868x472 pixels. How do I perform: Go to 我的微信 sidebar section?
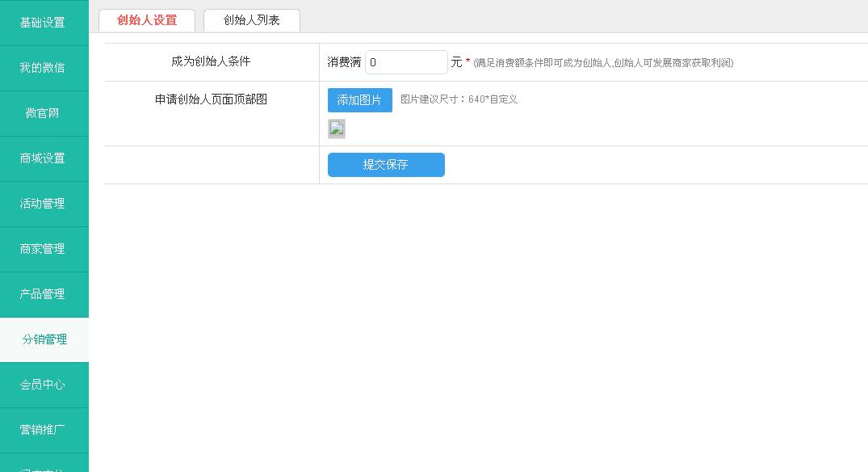click(x=43, y=68)
